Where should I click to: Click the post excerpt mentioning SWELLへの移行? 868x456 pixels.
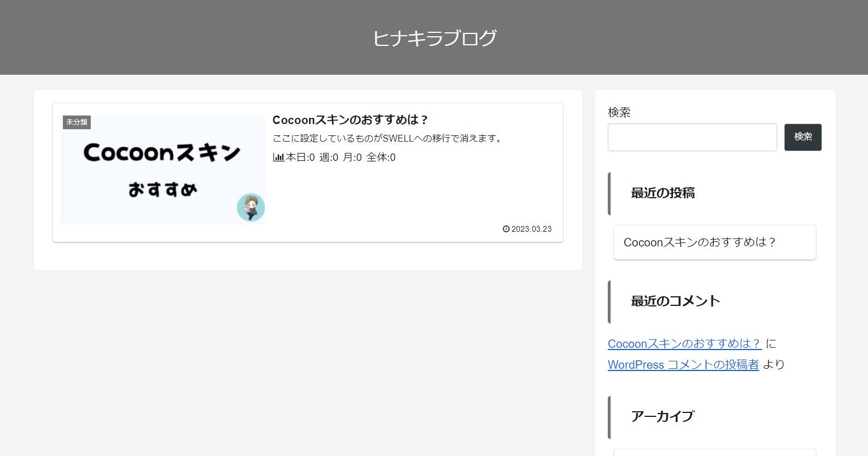[387, 138]
